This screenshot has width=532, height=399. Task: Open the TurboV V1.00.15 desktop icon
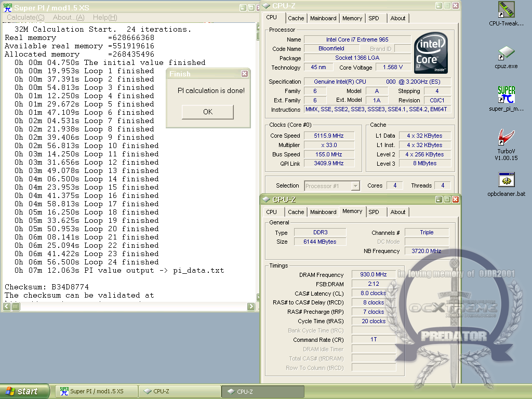[x=506, y=144]
